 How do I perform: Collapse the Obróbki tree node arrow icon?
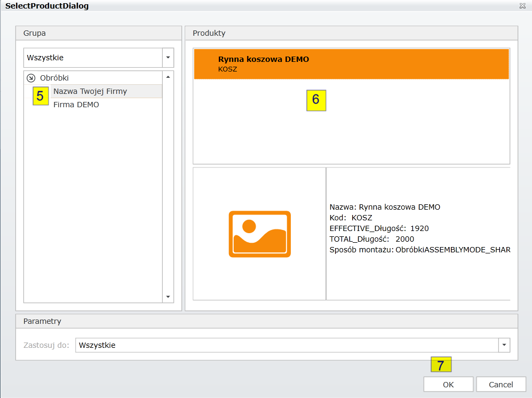[x=31, y=78]
